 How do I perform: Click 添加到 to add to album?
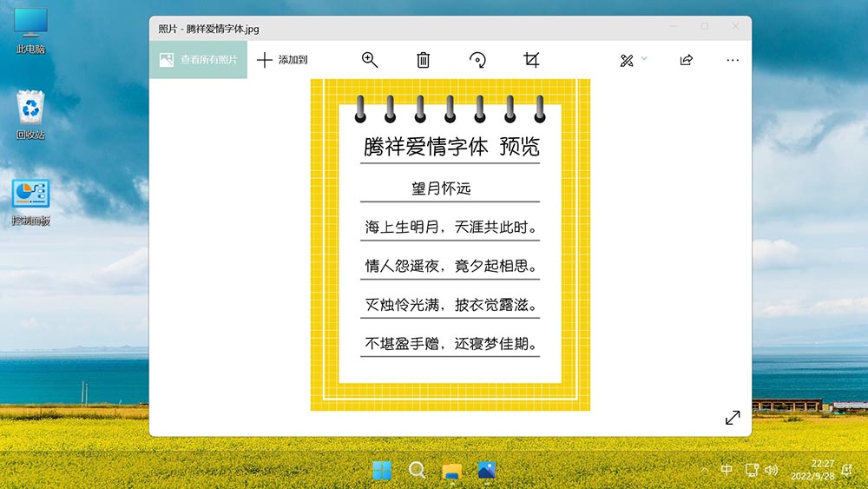click(x=283, y=60)
